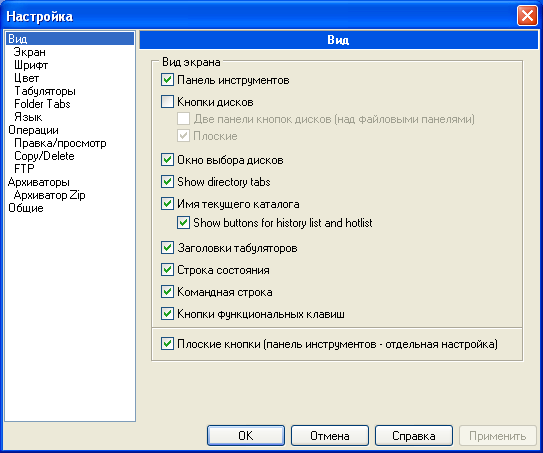Viewport: 543px width, 453px height.
Task: Uncheck Командная строка option
Action: click(167, 292)
